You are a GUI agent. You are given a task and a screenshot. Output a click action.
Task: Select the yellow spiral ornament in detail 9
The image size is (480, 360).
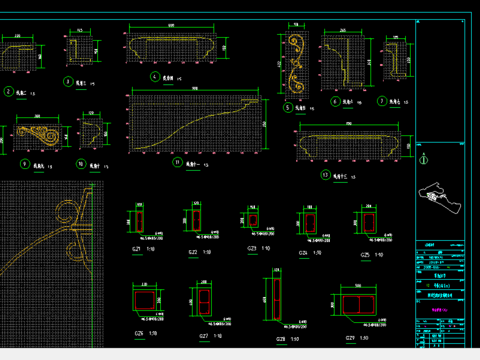tap(38, 135)
